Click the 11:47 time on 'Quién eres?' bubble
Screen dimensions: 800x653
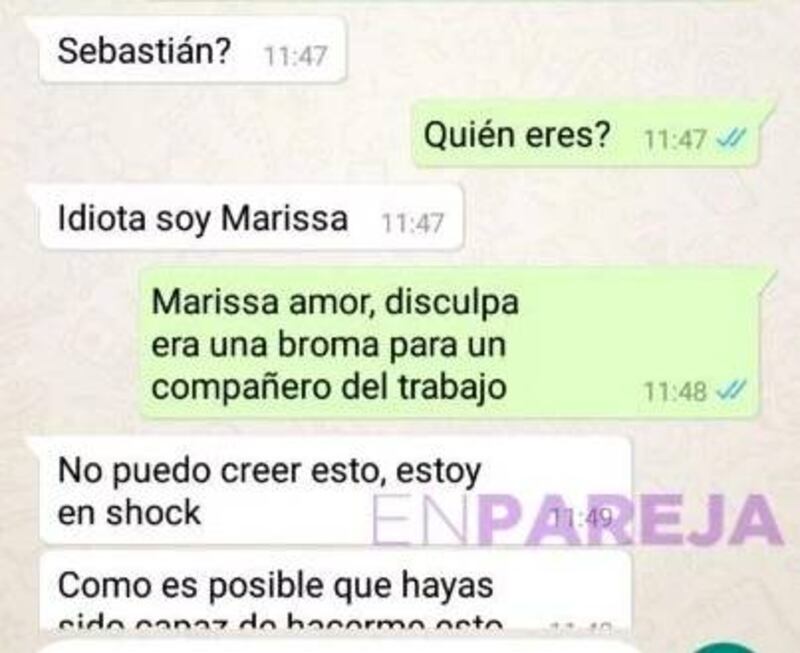(676, 139)
